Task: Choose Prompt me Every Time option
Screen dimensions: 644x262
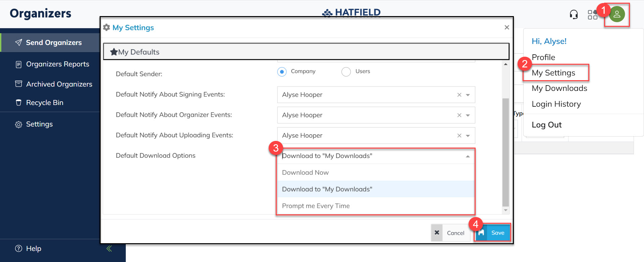Action: click(x=316, y=206)
